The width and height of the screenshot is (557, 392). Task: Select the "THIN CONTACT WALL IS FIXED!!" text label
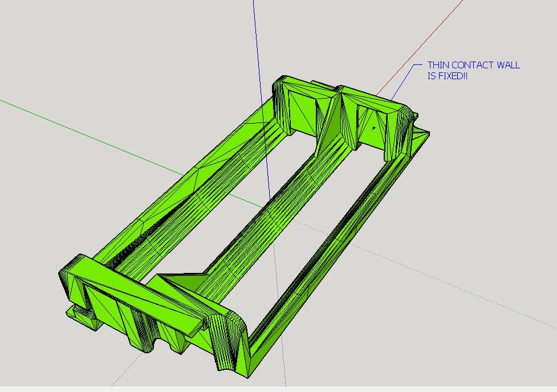tap(473, 70)
